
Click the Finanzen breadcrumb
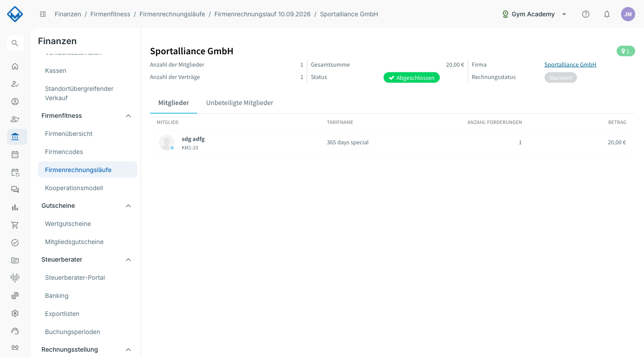tap(68, 14)
